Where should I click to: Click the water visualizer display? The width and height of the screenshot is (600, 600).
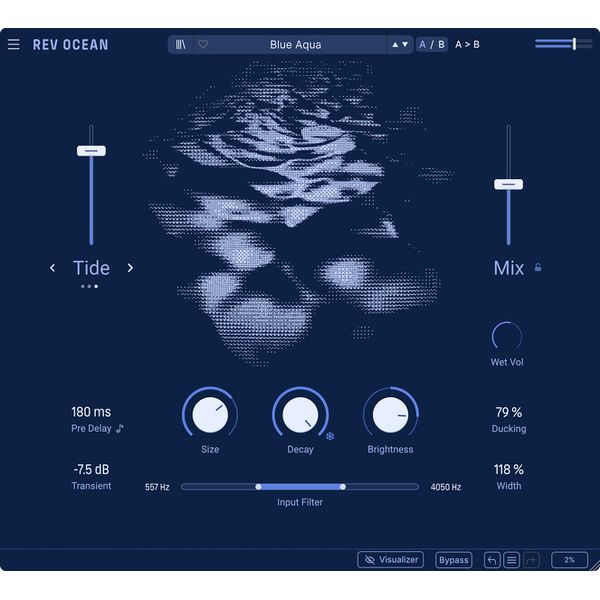tap(297, 212)
